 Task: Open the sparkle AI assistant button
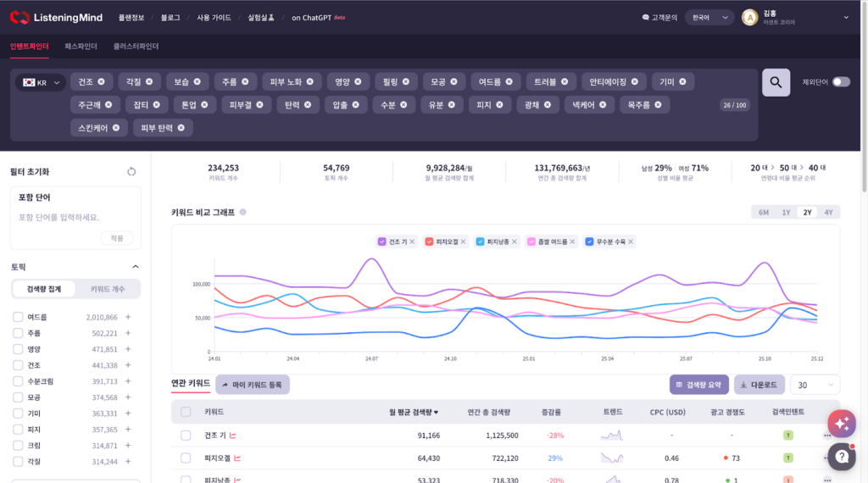point(841,423)
